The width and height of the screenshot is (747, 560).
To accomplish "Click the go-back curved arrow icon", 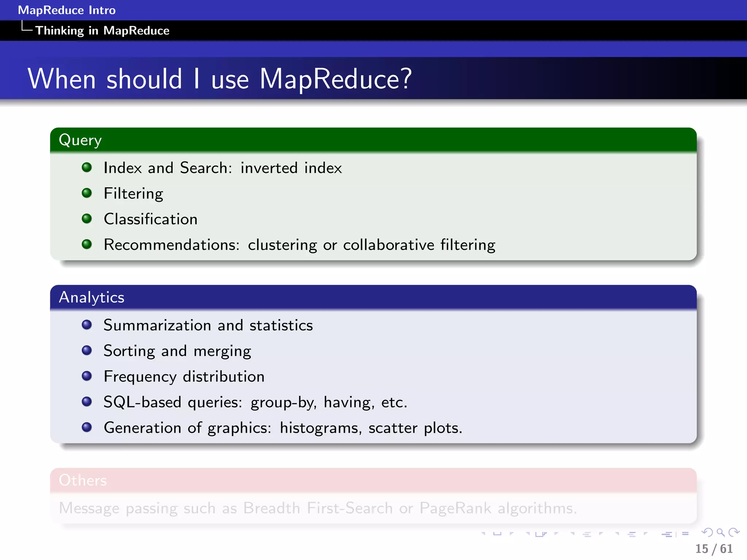I will point(707,533).
